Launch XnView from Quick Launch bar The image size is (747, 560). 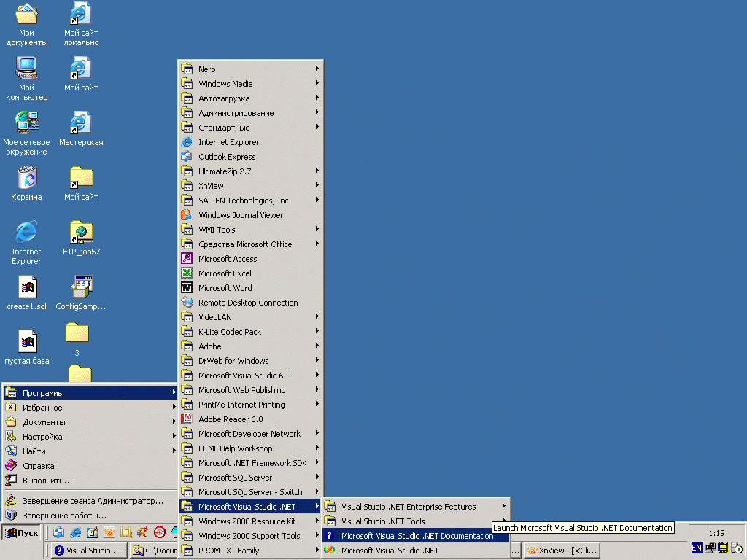point(109,532)
